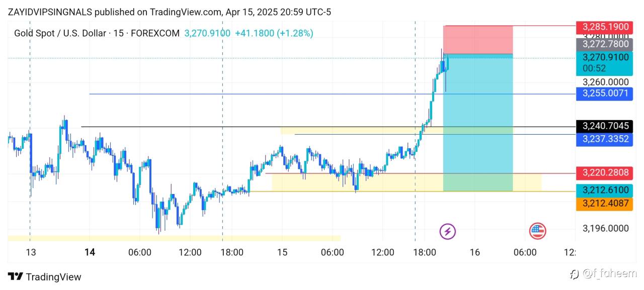The height and width of the screenshot is (290, 644).
Task: Click the Gold Spot / U.S. Dollar symbol title
Action: pos(59,33)
